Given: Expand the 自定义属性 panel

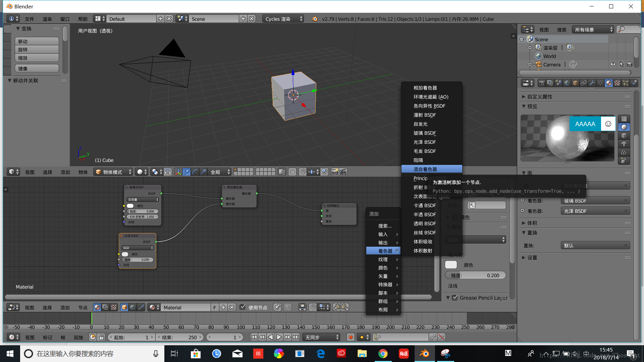Looking at the screenshot, I should pyautogui.click(x=539, y=97).
